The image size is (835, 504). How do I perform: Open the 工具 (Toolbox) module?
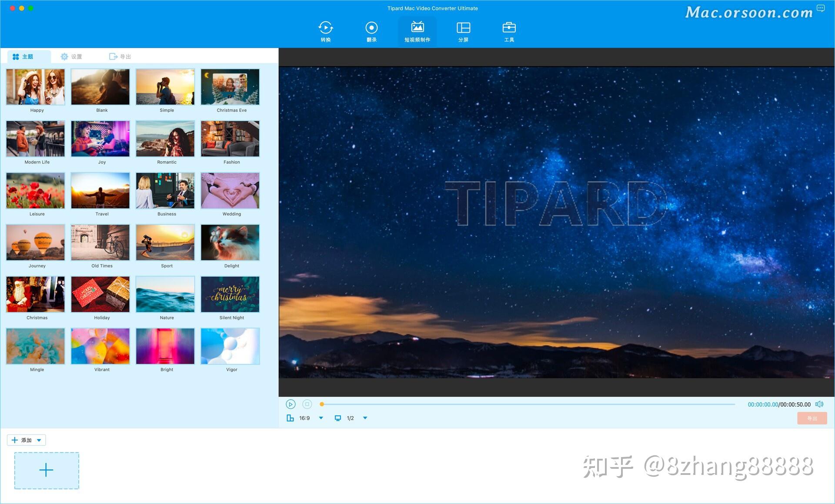pyautogui.click(x=509, y=30)
